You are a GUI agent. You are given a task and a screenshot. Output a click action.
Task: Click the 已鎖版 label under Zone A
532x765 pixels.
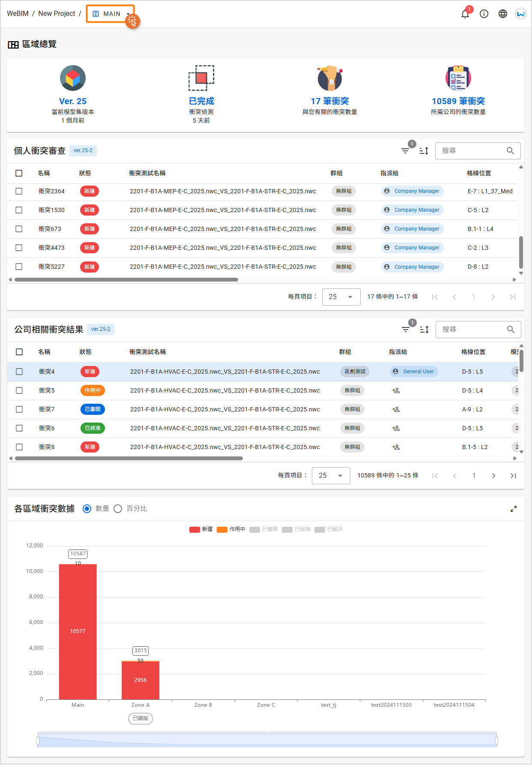[x=140, y=718]
